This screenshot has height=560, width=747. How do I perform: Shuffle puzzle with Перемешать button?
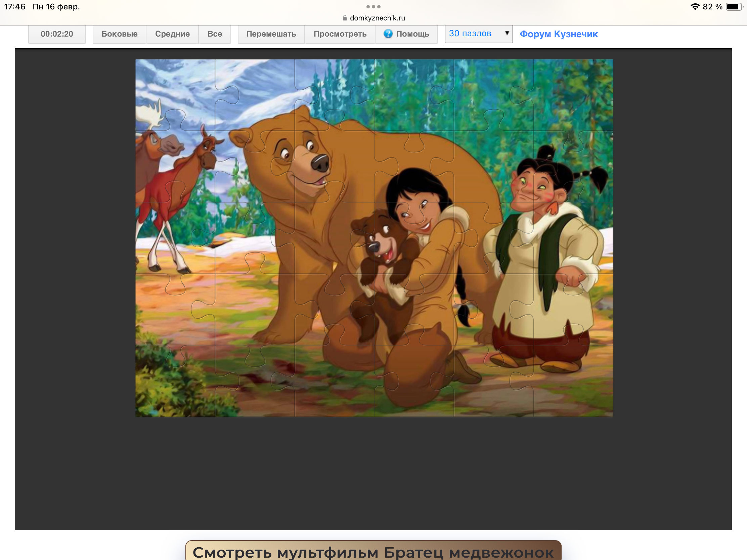(x=271, y=34)
